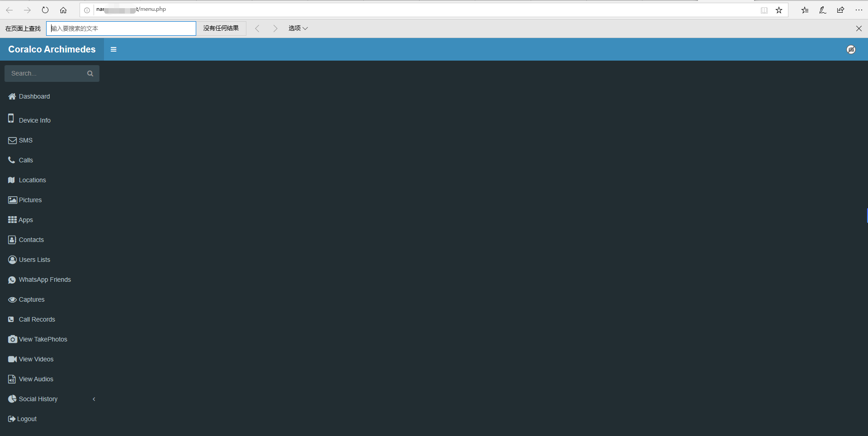
Task: Open the favorites hub icon
Action: click(x=805, y=10)
